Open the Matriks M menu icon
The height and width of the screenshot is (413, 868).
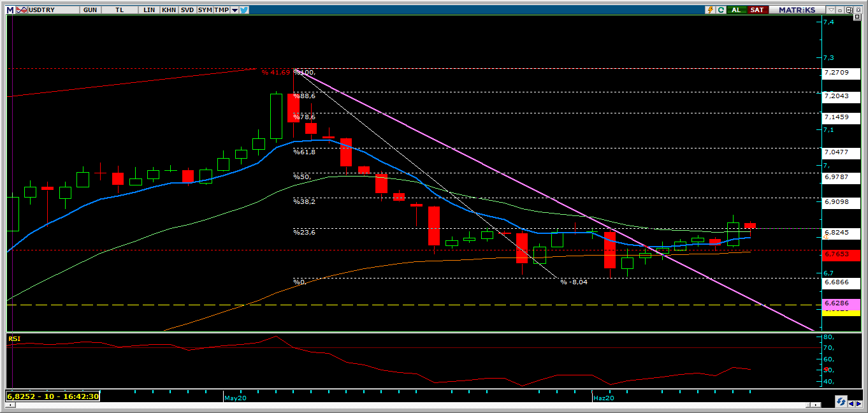[x=10, y=10]
